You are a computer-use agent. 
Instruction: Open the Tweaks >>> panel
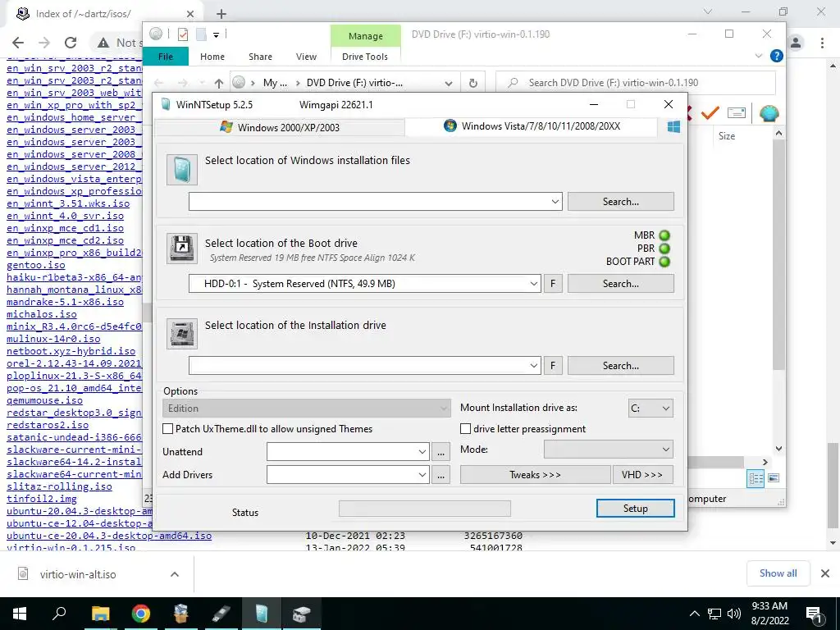tap(535, 475)
